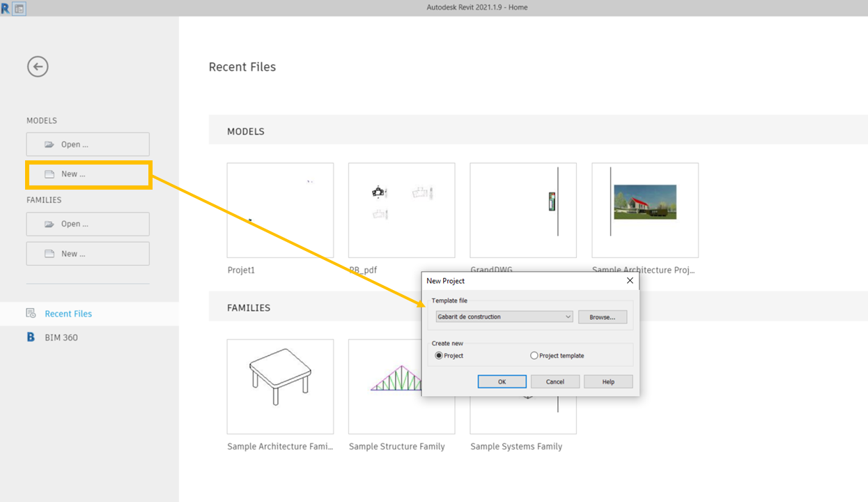Select the Project radio button

pyautogui.click(x=439, y=356)
